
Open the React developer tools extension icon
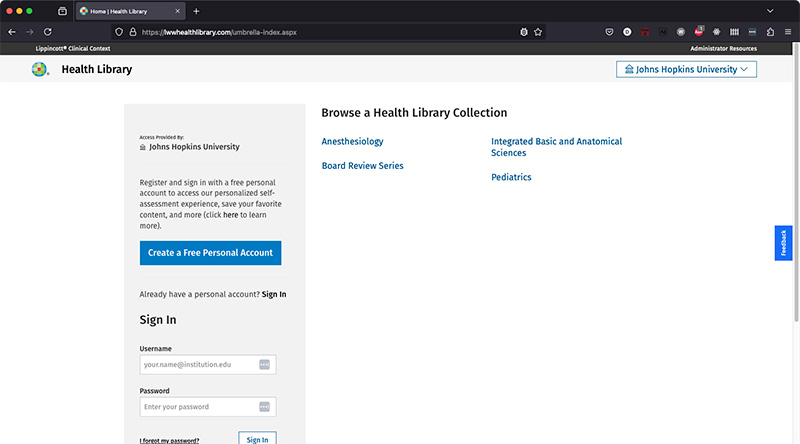(716, 32)
